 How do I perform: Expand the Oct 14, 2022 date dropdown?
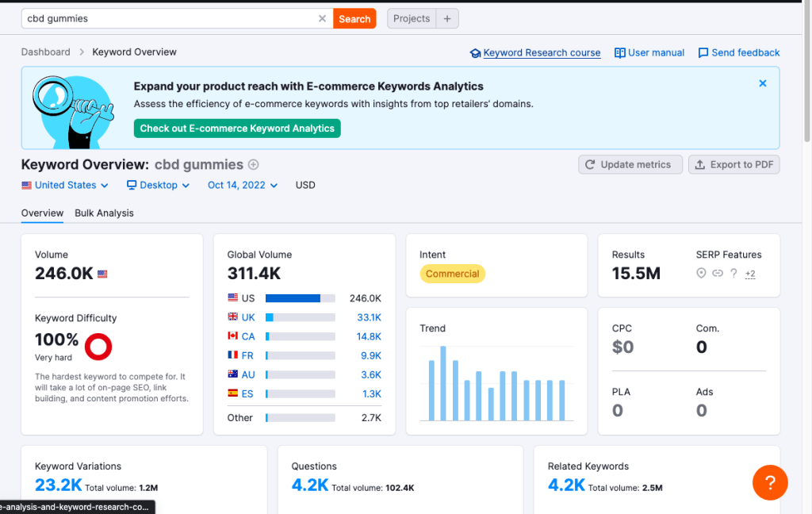point(243,185)
